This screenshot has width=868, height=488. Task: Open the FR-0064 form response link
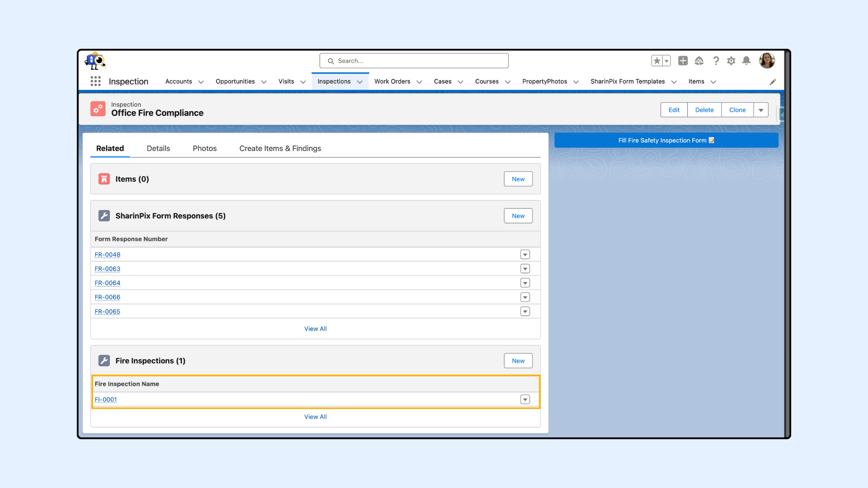(107, 283)
